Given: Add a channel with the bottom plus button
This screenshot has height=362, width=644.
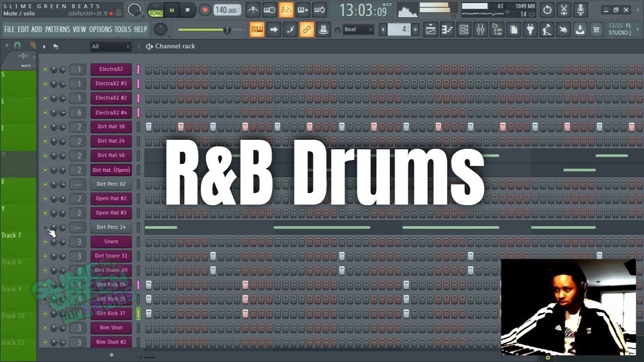Looking at the screenshot, I should click(111, 355).
